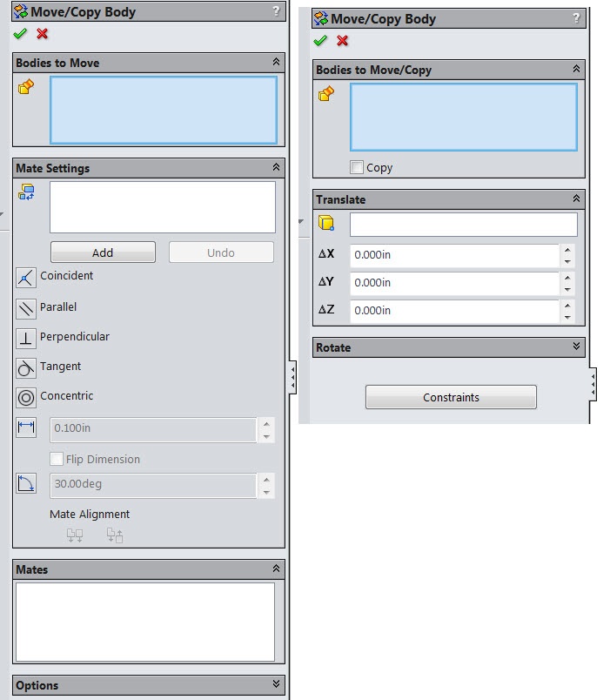The width and height of the screenshot is (610, 700).
Task: Increase the 0.100in distance value
Action: 266,424
